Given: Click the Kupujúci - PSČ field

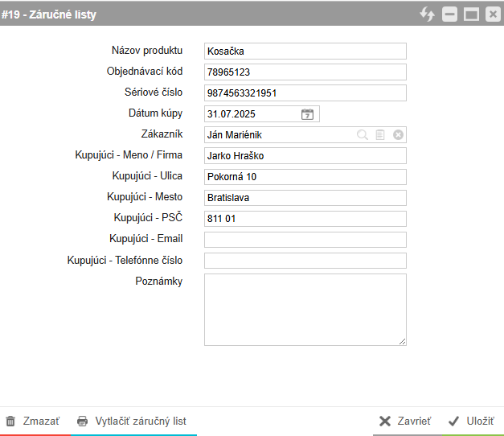Looking at the screenshot, I should (305, 219).
